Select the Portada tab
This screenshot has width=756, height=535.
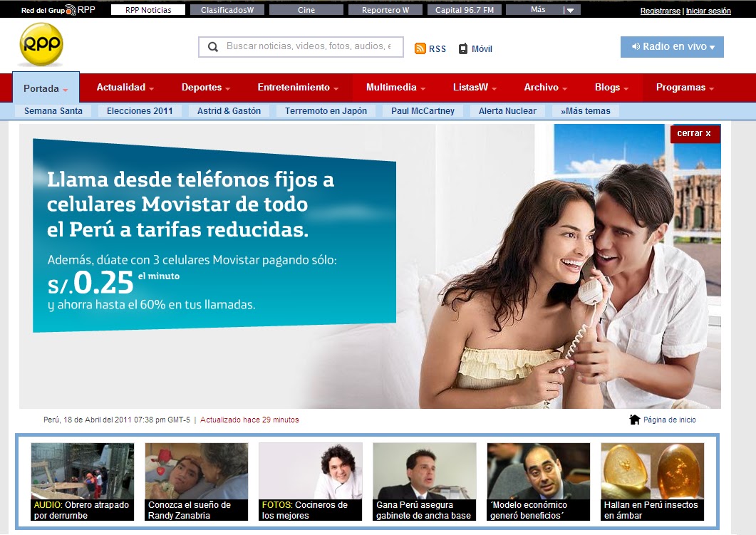click(46, 88)
